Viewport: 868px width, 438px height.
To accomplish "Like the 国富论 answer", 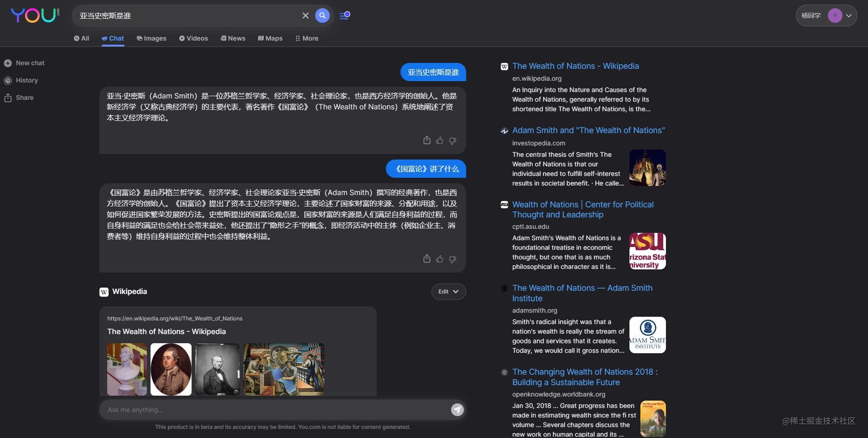I will tap(439, 259).
